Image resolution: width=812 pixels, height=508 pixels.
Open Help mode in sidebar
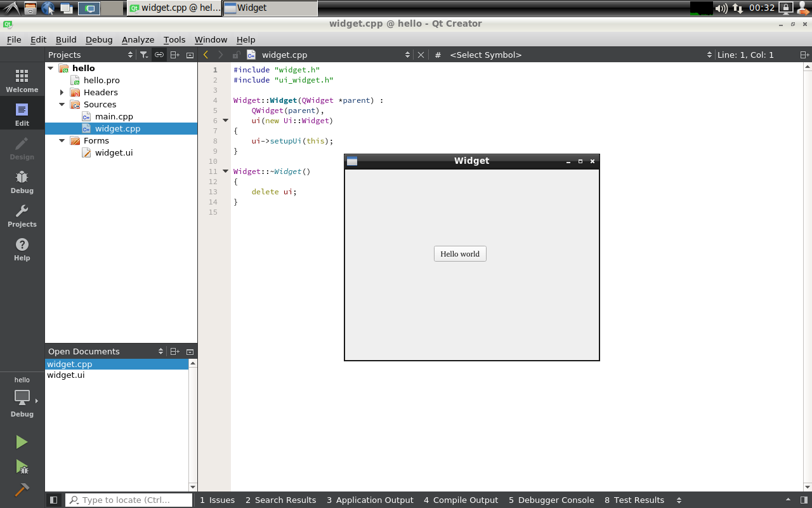point(22,249)
